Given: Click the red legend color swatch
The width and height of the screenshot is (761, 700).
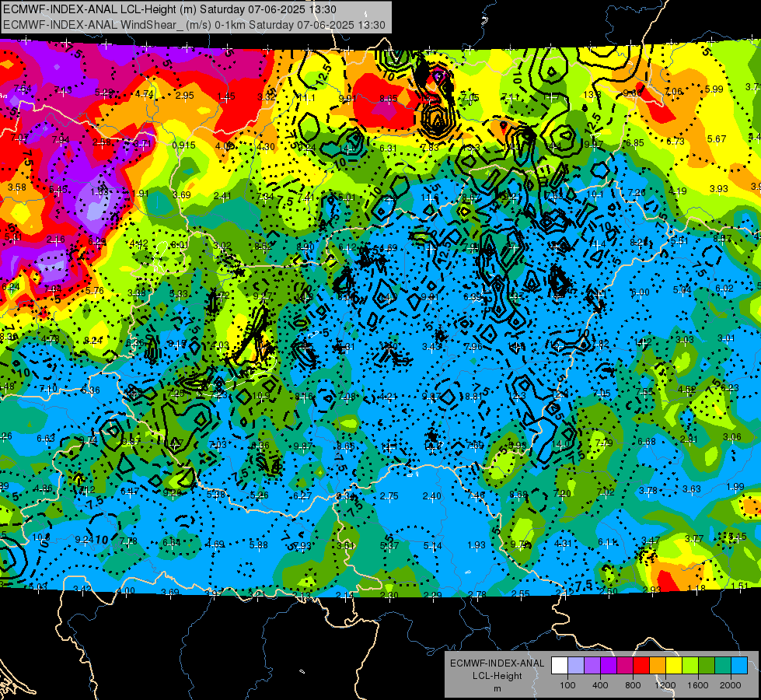Looking at the screenshot, I should (641, 665).
